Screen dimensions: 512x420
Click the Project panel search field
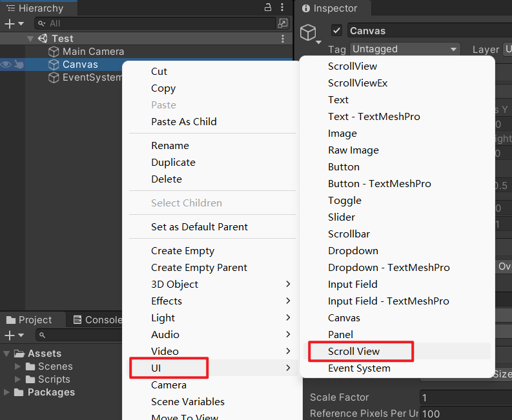pyautogui.click(x=79, y=335)
